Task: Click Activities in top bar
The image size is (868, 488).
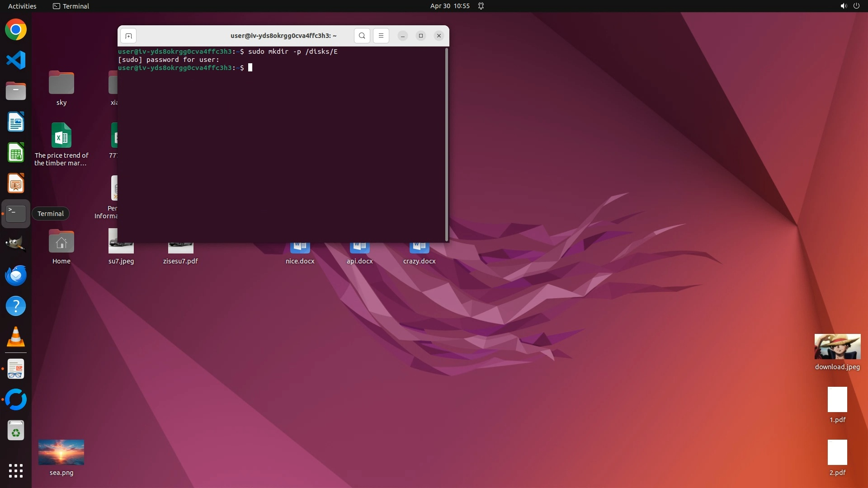Action: (x=22, y=6)
